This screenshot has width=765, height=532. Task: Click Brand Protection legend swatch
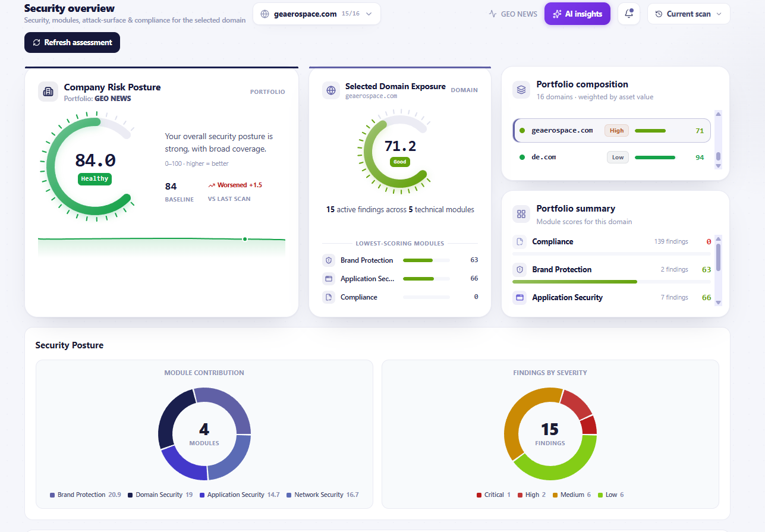tap(52, 495)
